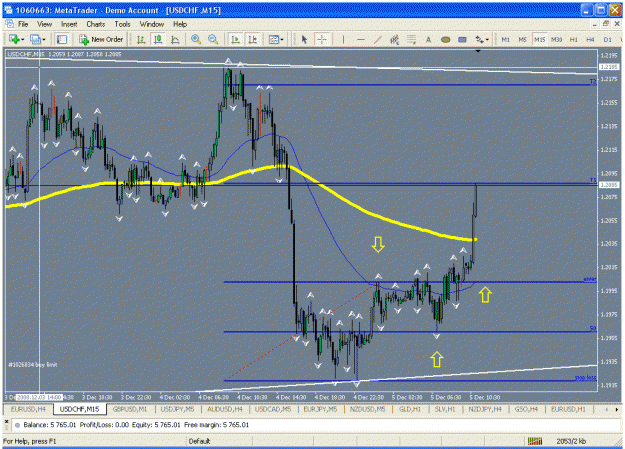Open the Help menu
This screenshot has width=625, height=449.
[x=180, y=24]
